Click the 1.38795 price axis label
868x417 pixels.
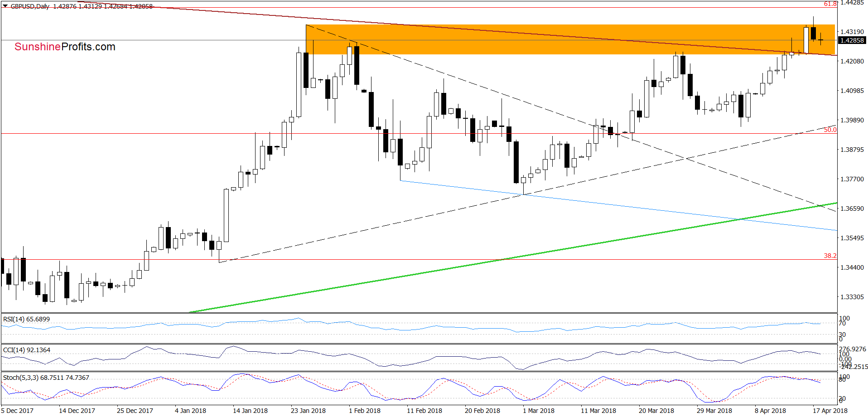[x=852, y=150]
